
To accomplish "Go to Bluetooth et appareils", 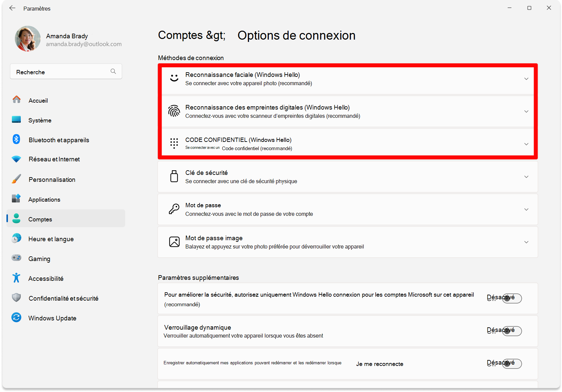I will tap(66, 140).
